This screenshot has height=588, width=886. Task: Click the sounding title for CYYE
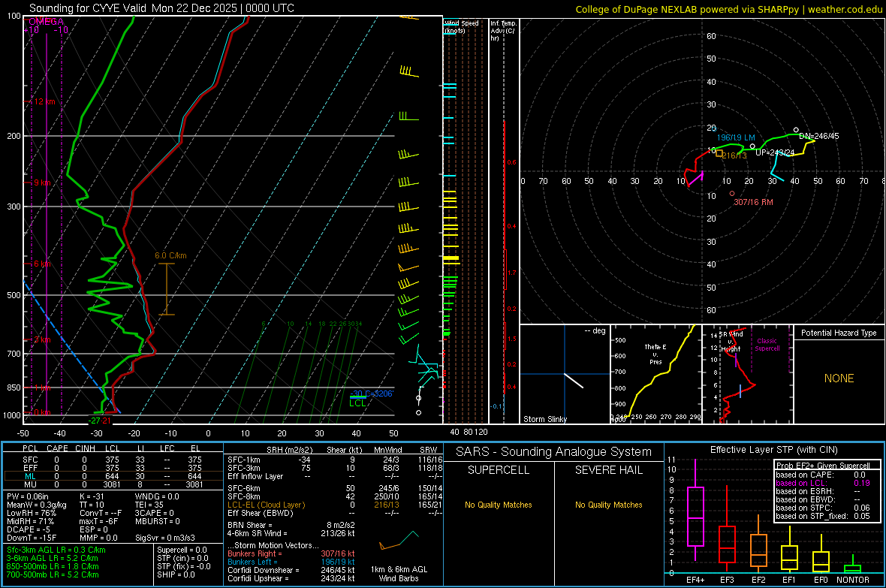point(161,8)
